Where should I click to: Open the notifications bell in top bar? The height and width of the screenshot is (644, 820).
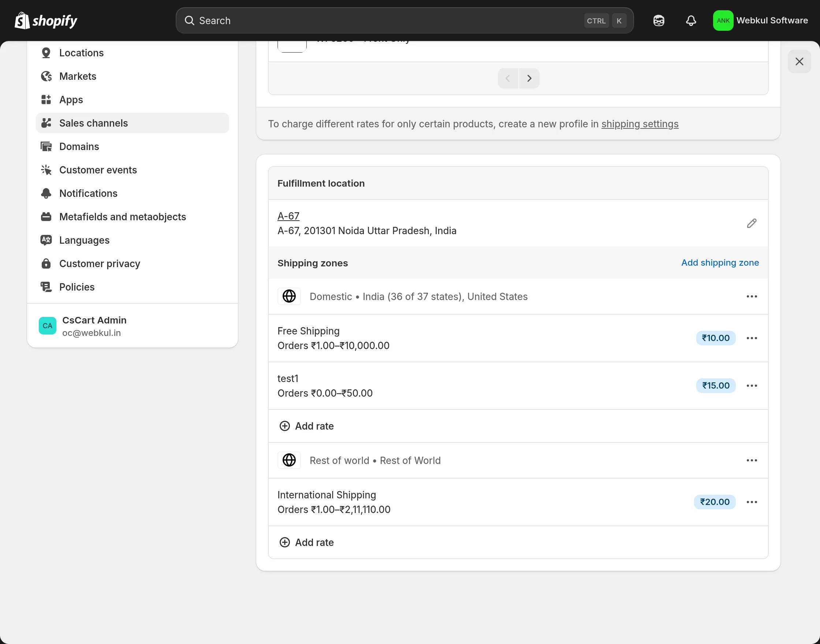pos(691,20)
